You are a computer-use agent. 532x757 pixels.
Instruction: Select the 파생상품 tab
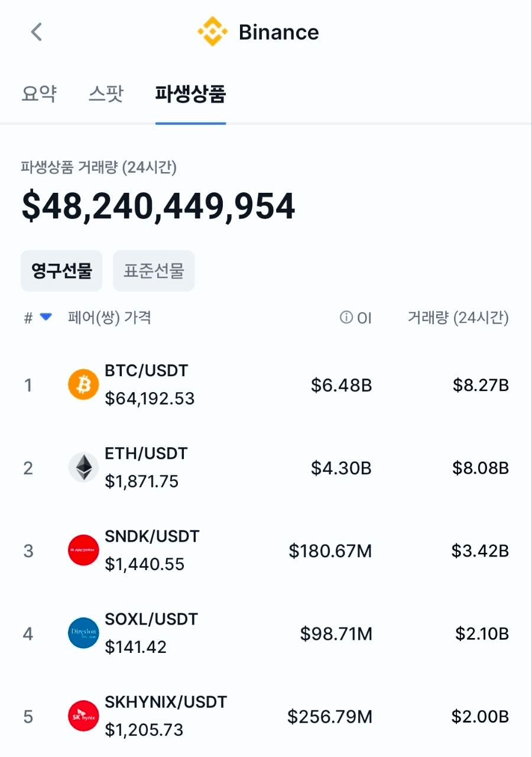(x=190, y=94)
